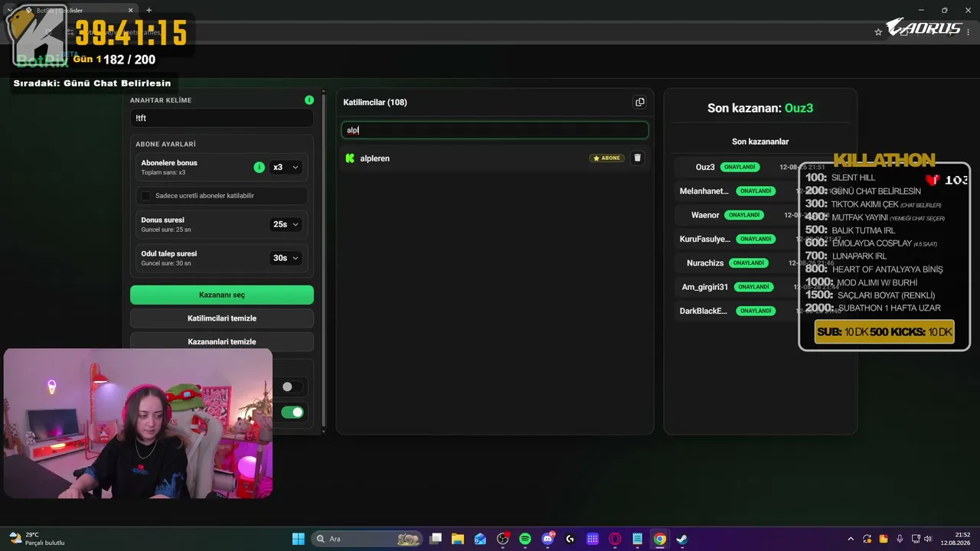Open a new browser tab
The image size is (980, 551).
click(x=149, y=11)
